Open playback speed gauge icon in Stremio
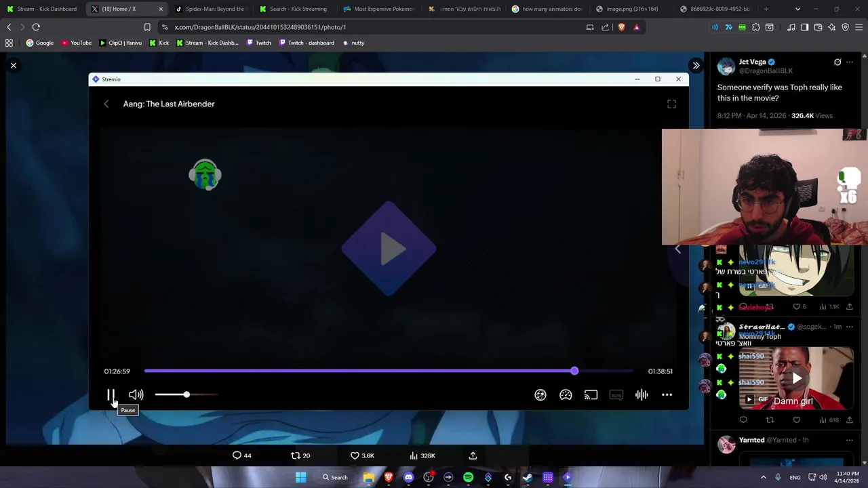The image size is (868, 488). pyautogui.click(x=566, y=394)
